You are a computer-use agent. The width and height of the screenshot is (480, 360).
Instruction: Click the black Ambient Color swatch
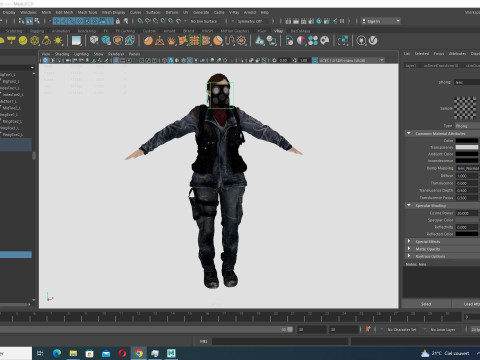click(467, 154)
